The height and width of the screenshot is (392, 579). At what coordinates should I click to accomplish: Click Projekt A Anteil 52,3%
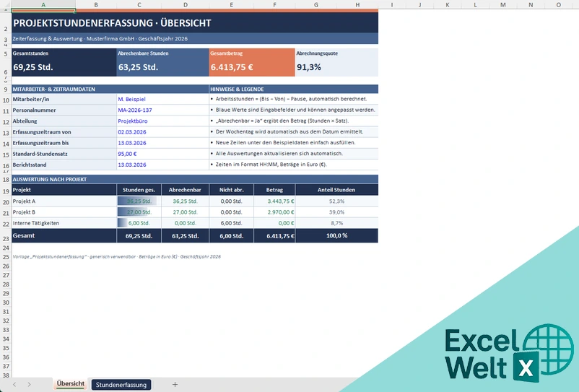click(336, 201)
